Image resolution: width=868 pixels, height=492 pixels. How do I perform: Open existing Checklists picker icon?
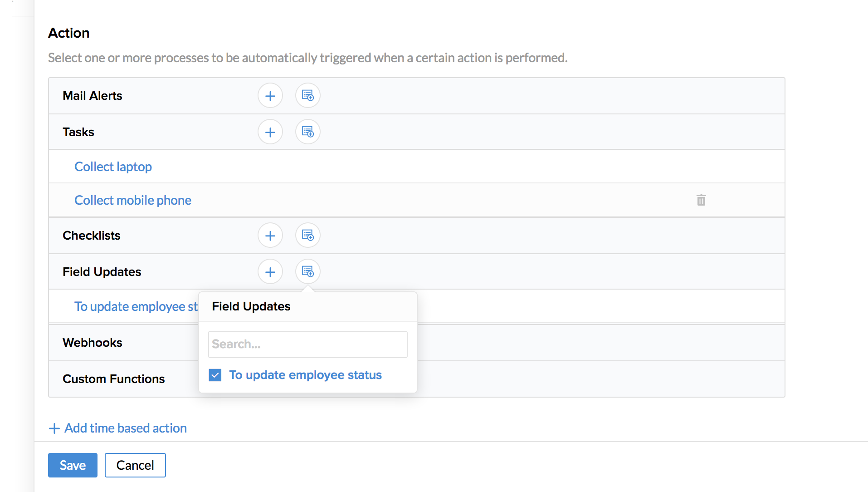click(x=308, y=236)
